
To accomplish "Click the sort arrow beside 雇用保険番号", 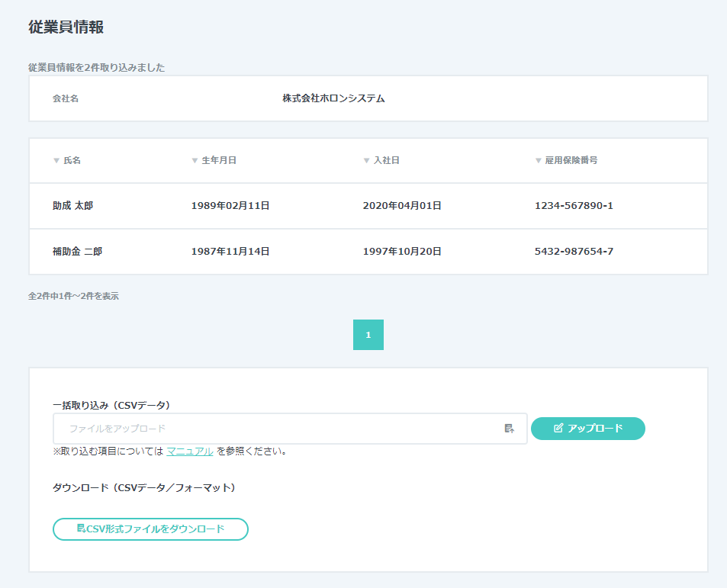I will point(539,161).
